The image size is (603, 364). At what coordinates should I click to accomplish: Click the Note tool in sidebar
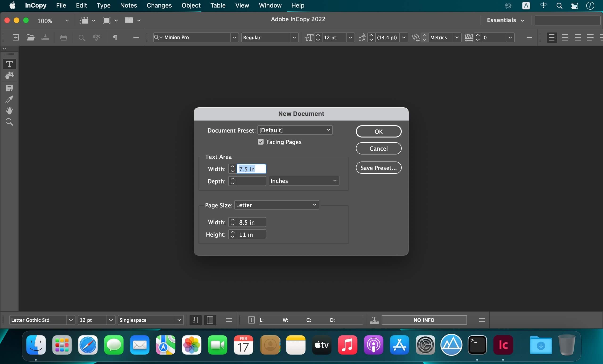[9, 88]
